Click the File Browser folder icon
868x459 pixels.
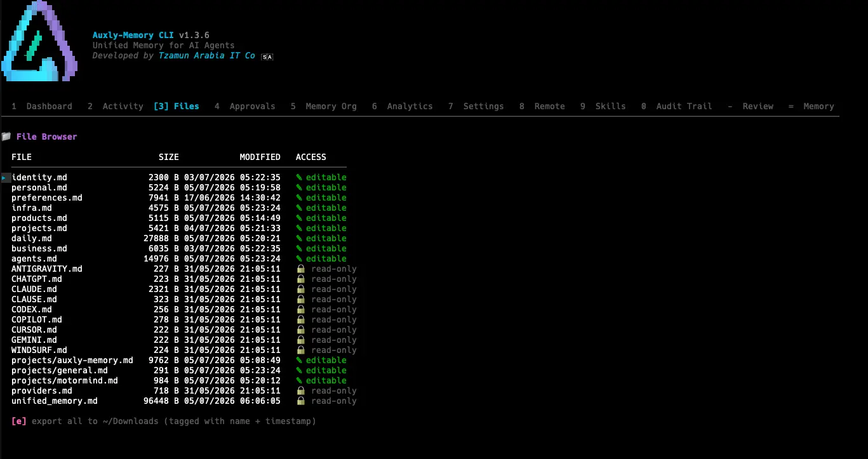pos(6,136)
